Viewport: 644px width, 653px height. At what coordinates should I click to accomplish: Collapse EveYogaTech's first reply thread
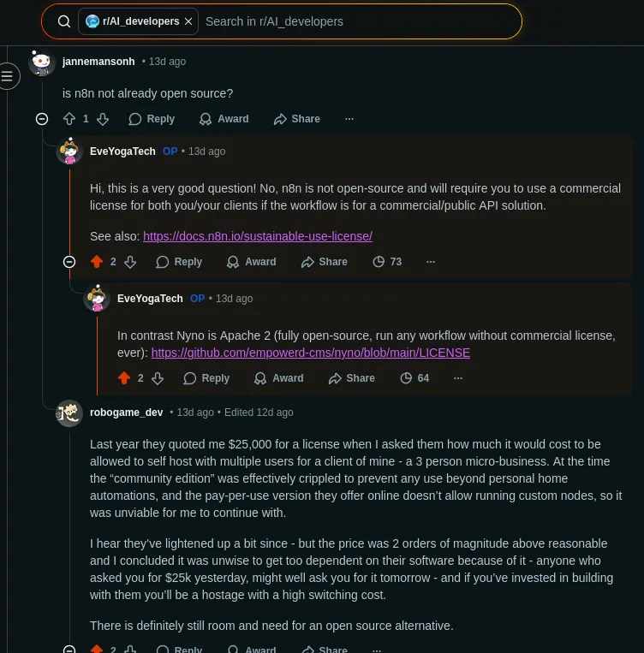pyautogui.click(x=69, y=262)
